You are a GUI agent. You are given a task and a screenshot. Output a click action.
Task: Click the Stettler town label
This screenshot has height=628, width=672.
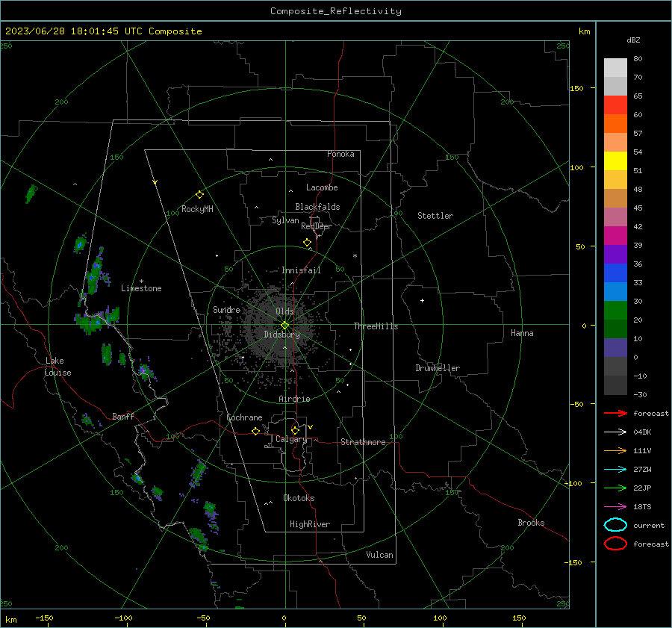click(x=435, y=216)
